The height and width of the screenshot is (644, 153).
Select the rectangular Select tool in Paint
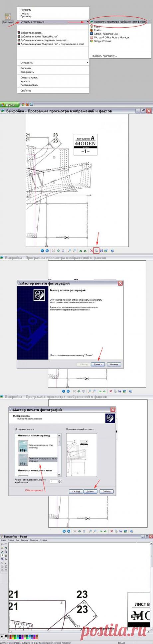coord(6,544)
